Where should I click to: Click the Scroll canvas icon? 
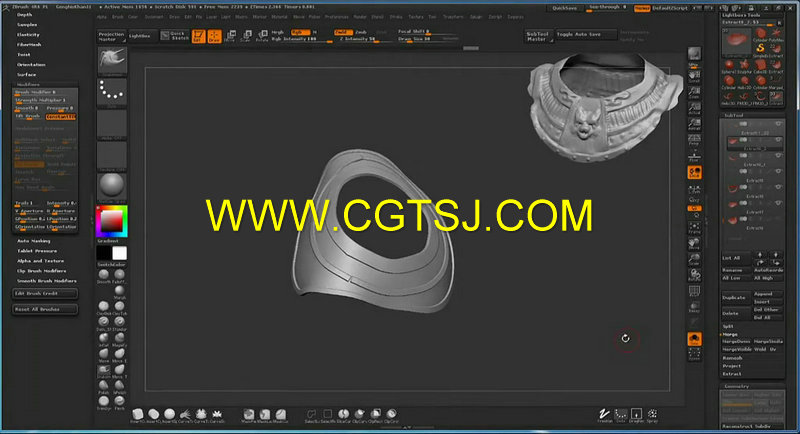[694, 76]
